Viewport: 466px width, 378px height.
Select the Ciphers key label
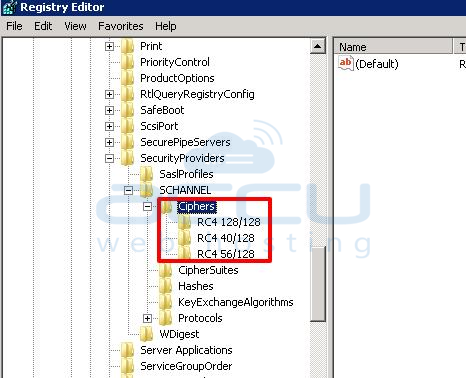[x=197, y=206]
